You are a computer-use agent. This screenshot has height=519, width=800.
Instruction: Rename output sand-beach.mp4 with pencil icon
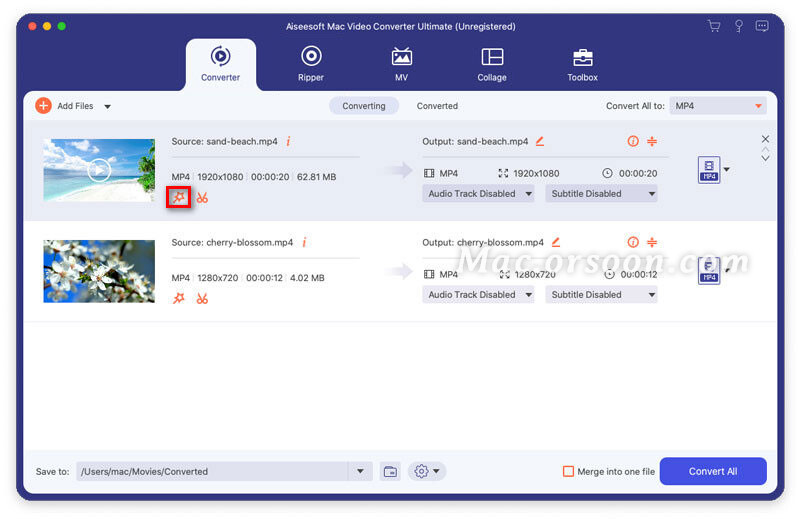click(540, 141)
